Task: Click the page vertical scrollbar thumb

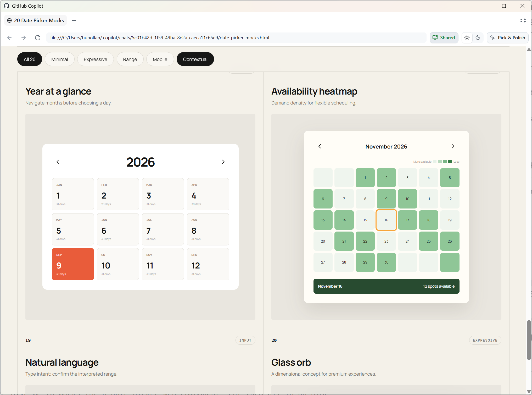Action: (x=529, y=340)
